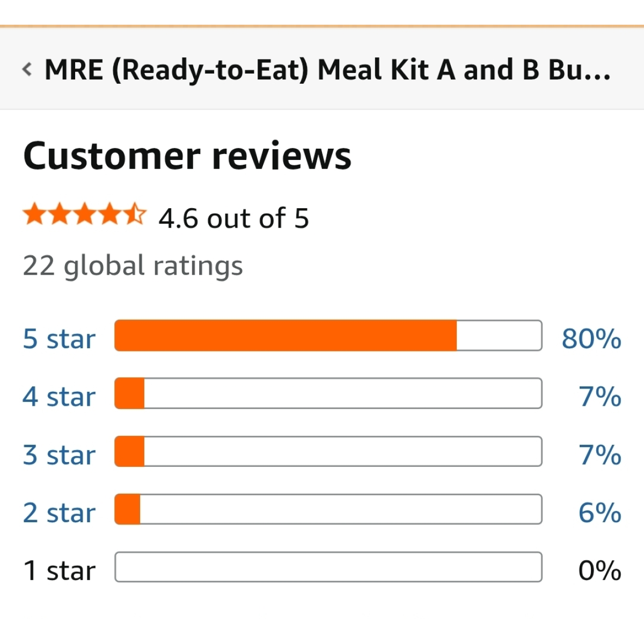Click the star rating icons

point(84,214)
